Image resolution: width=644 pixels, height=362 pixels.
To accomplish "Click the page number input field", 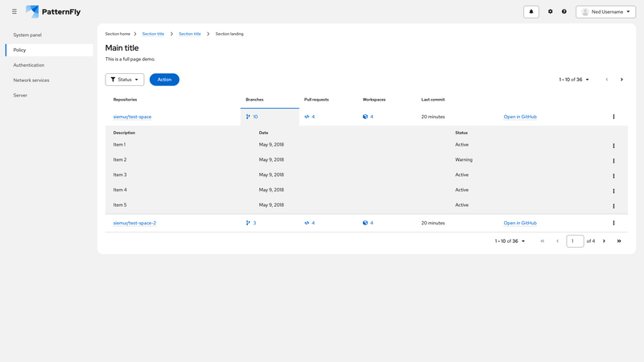I will coord(575,241).
